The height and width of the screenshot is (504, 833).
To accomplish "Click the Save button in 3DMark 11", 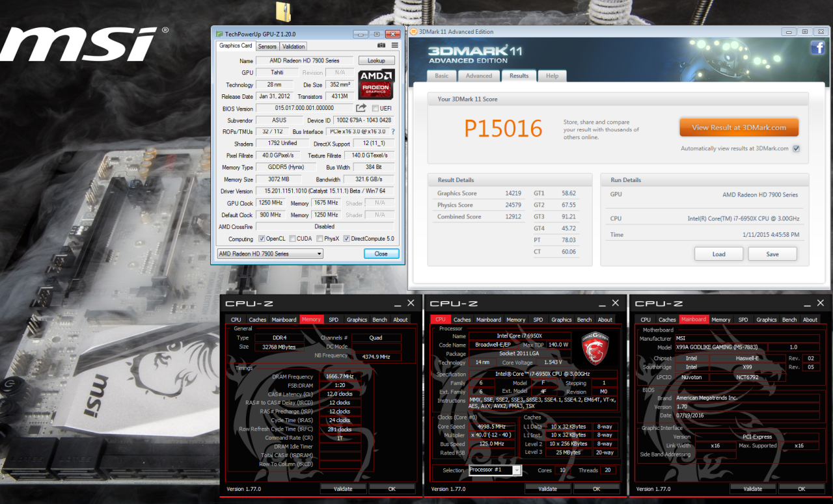I will click(772, 254).
